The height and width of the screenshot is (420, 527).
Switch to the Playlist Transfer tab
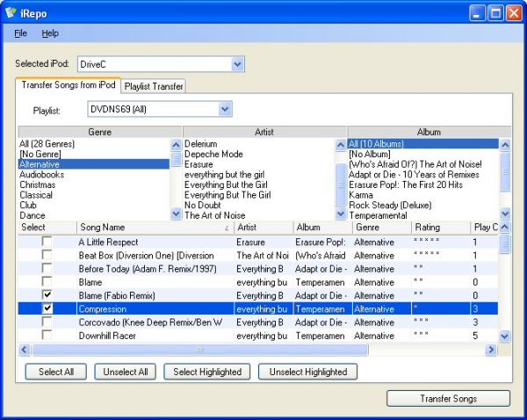point(154,86)
